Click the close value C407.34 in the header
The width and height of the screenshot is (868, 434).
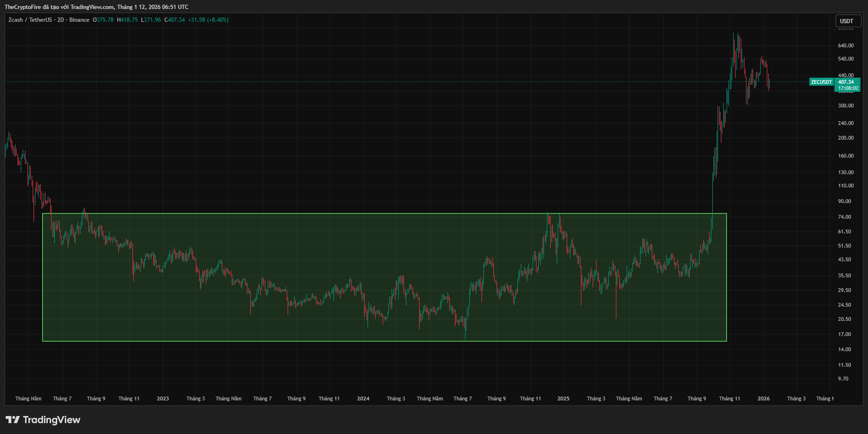coord(174,20)
